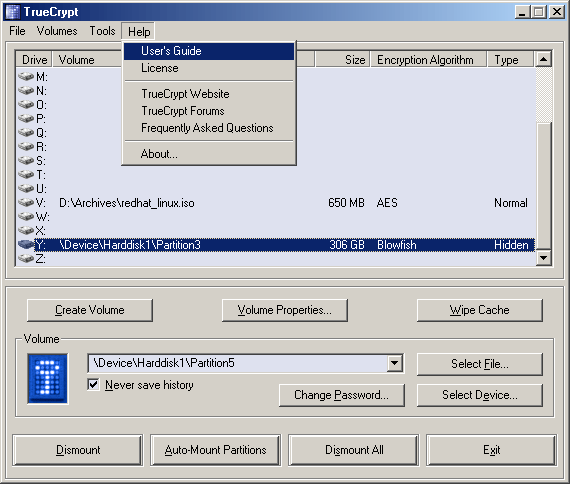
Task: Click the drive icon for S:
Action: 26,160
